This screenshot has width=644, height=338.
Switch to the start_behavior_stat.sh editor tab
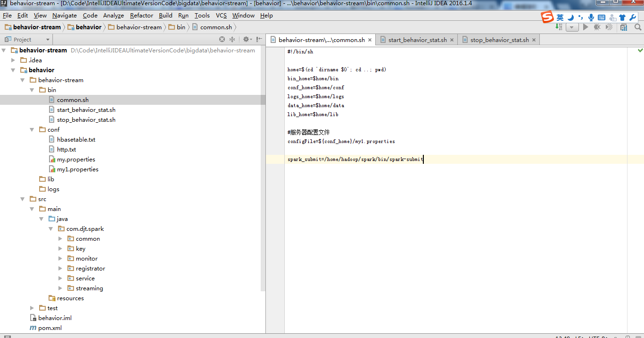pyautogui.click(x=417, y=40)
